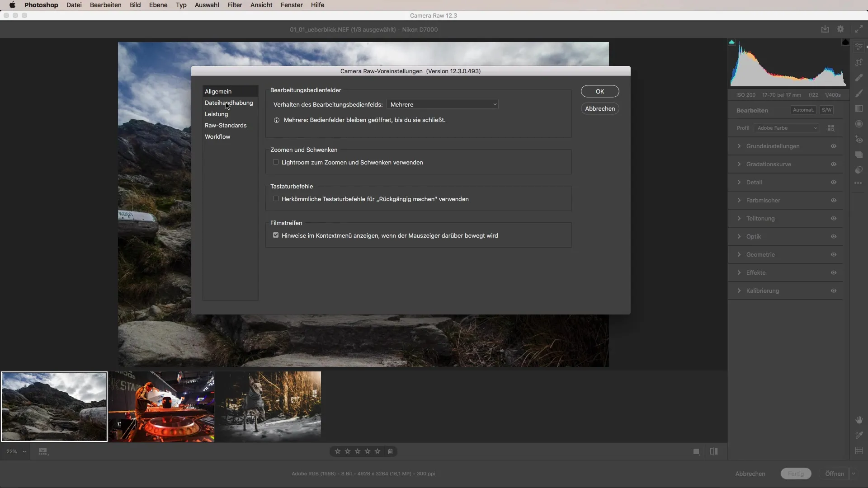This screenshot has width=868, height=488.
Task: Select the Edit sliders tool icon
Action: pyautogui.click(x=859, y=47)
